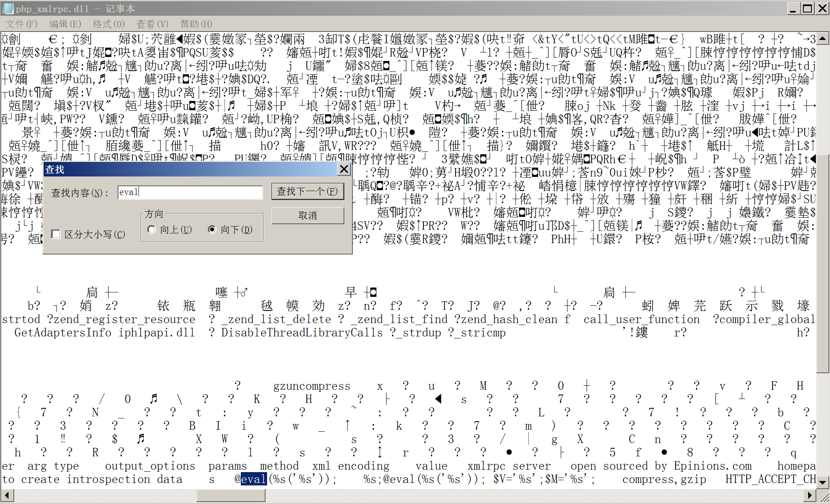Click the 查找下一个(F) button
Viewport: 830px width, 504px height.
pos(308,191)
